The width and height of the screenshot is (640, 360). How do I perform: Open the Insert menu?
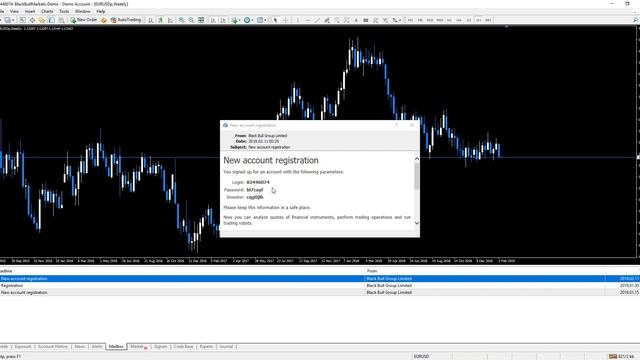pos(30,11)
